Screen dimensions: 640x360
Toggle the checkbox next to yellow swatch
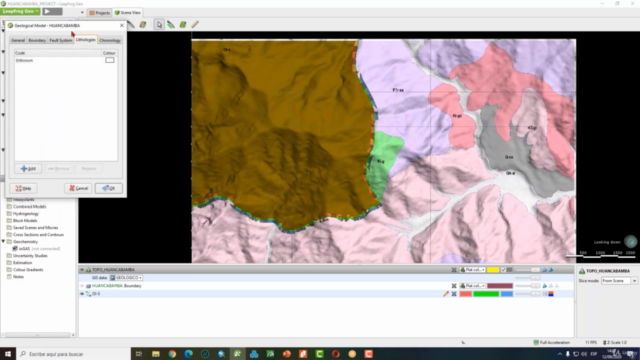(503, 270)
